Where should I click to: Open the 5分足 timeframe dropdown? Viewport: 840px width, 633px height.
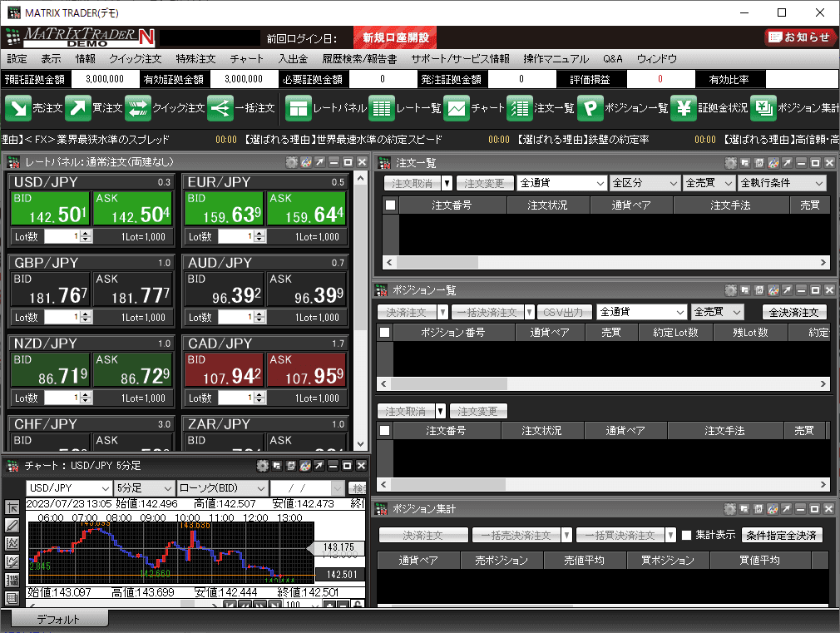pos(144,488)
